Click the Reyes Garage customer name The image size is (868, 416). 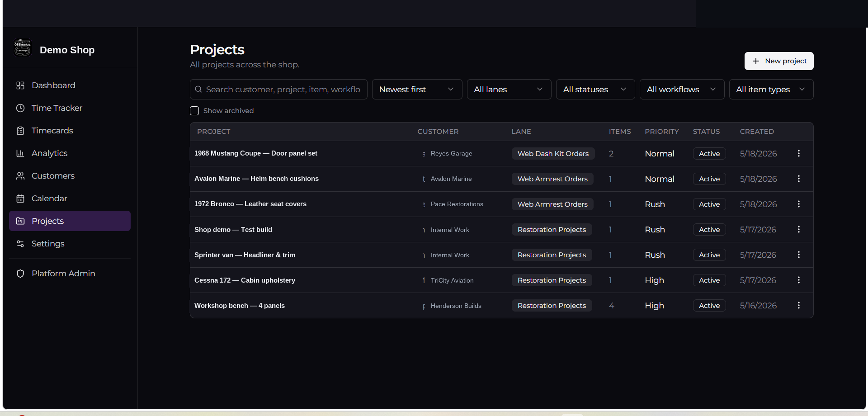[451, 154]
